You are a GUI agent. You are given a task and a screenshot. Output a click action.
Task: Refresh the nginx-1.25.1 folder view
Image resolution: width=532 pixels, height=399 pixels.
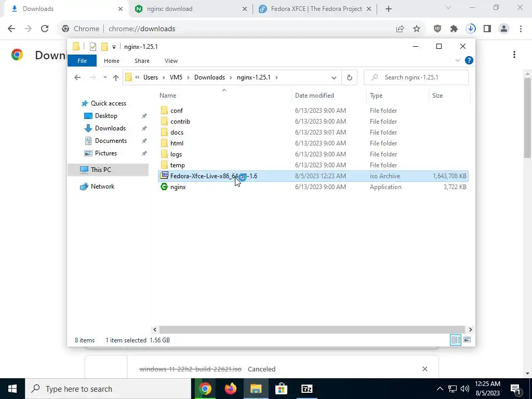(350, 77)
